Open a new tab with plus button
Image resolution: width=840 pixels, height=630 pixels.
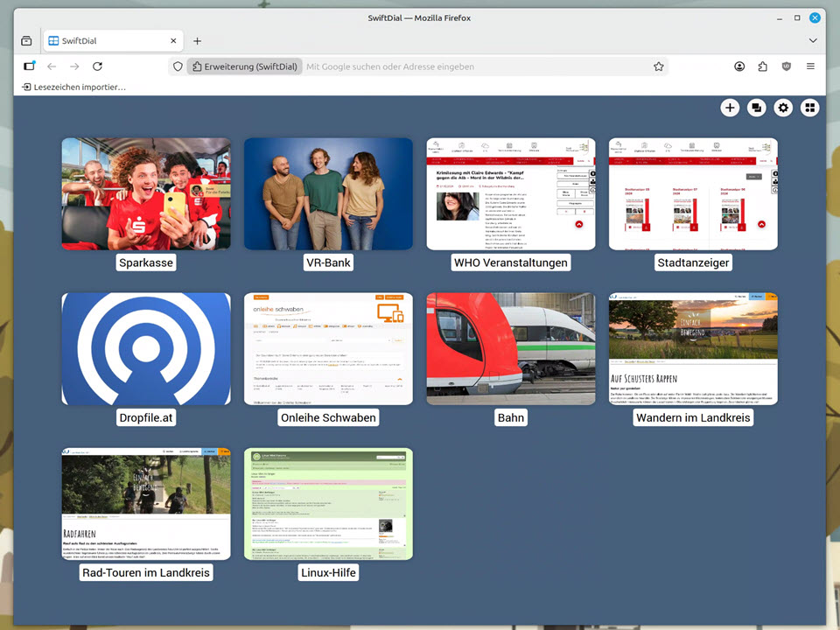pos(197,41)
